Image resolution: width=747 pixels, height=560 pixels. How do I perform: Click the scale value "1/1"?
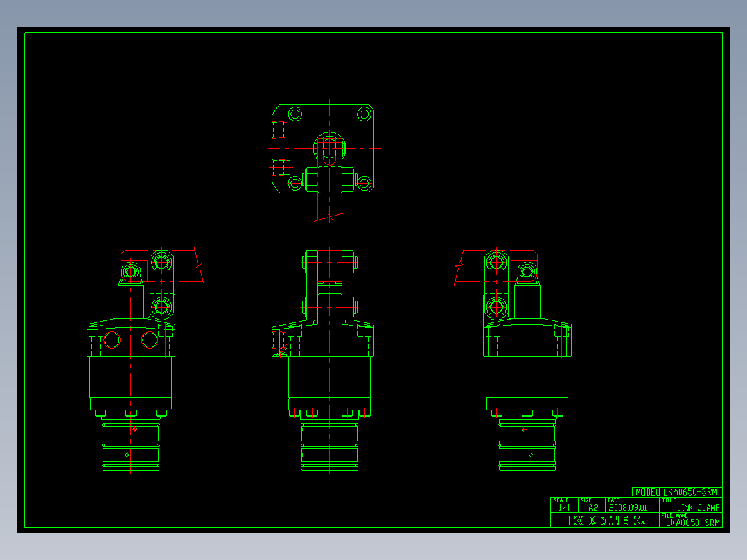coord(563,507)
